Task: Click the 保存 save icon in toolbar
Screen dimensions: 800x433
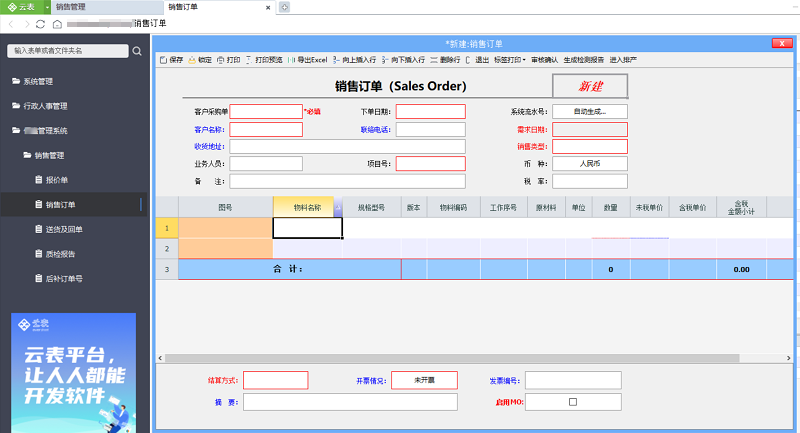Action: pos(163,60)
